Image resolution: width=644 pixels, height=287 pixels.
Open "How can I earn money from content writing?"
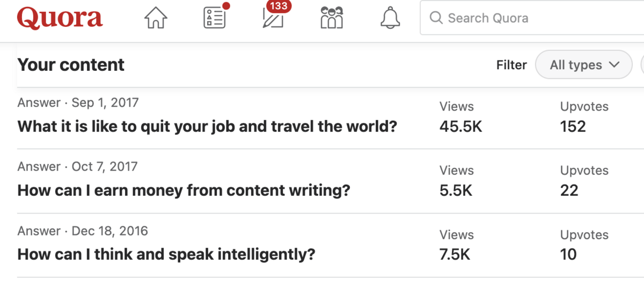(x=184, y=190)
